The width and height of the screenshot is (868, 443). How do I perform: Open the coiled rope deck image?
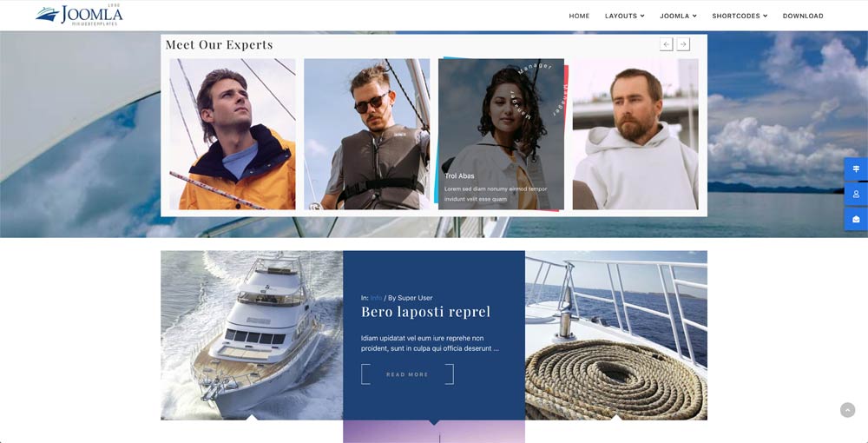616,335
